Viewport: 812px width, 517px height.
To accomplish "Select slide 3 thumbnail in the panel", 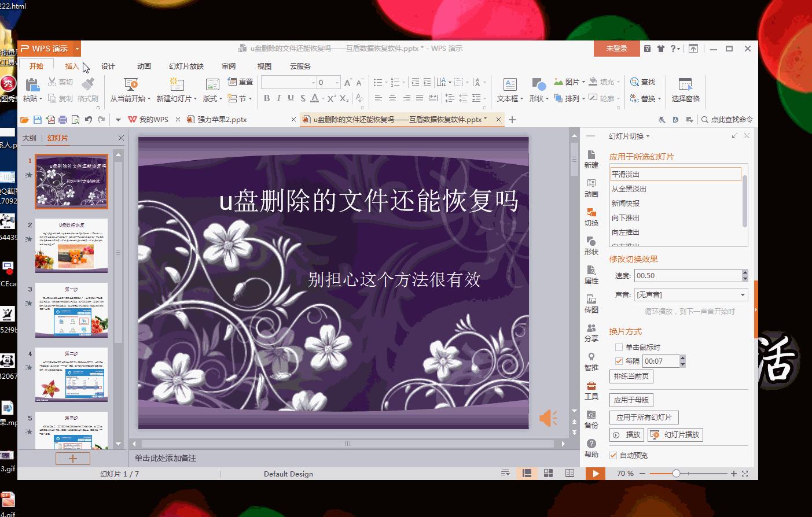I will tap(72, 311).
